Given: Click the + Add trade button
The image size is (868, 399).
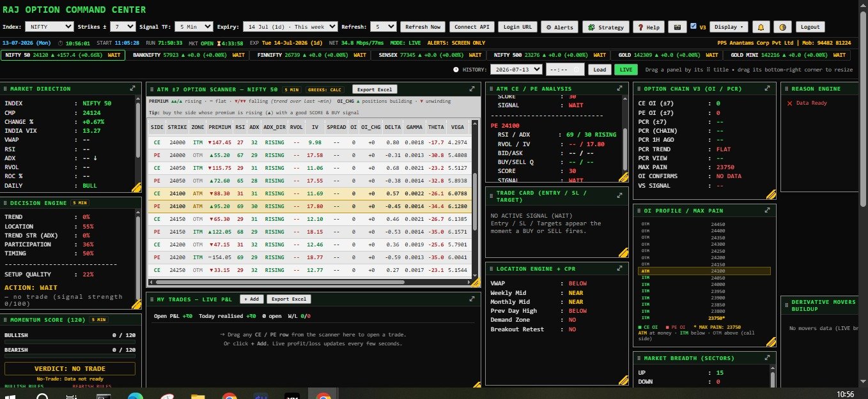Looking at the screenshot, I should 251,299.
